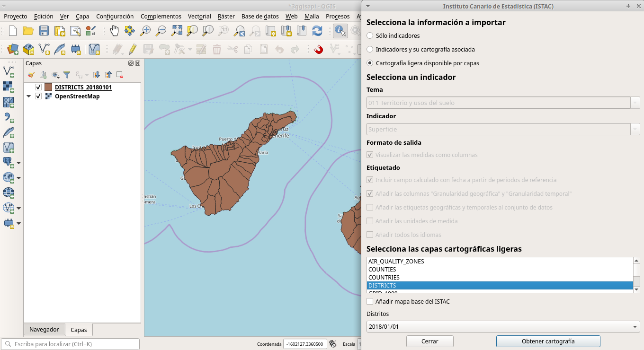Open the Tema indicator dropdown
This screenshot has width=644, height=350.
tap(635, 102)
